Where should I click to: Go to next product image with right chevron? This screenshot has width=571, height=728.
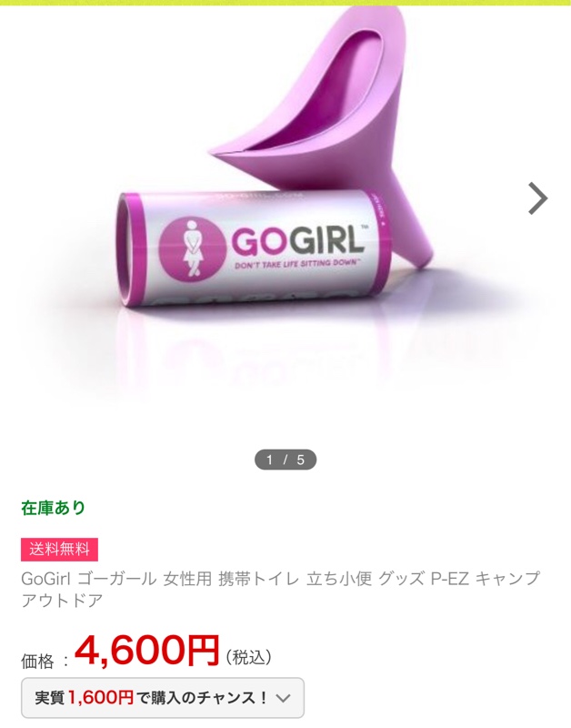pos(538,198)
